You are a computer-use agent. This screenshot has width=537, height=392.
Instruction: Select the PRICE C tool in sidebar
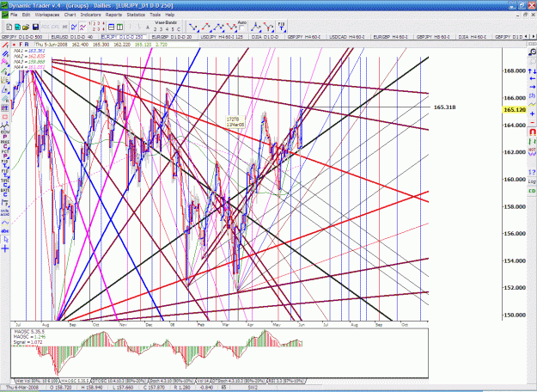(5, 144)
